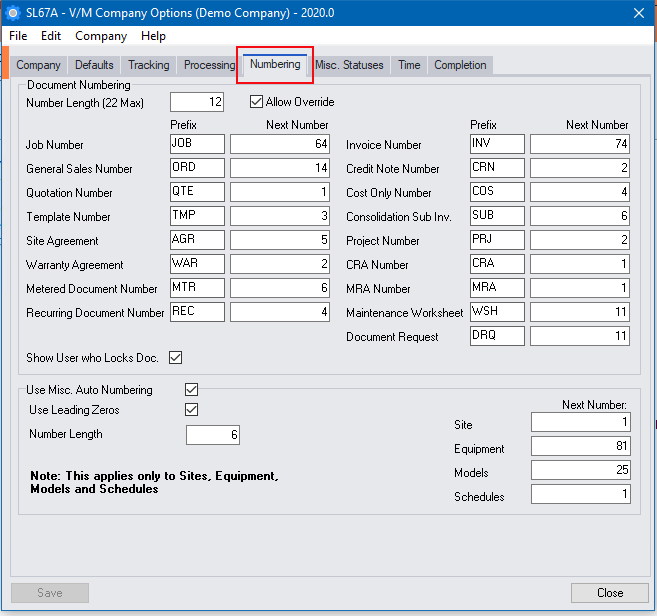657x616 pixels.
Task: Open the File menu
Action: pos(18,36)
